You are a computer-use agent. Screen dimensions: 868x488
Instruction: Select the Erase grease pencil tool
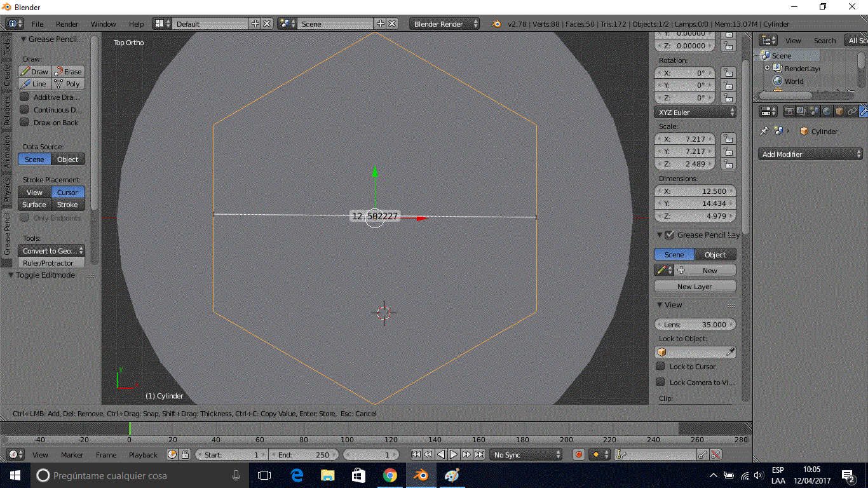[68, 72]
